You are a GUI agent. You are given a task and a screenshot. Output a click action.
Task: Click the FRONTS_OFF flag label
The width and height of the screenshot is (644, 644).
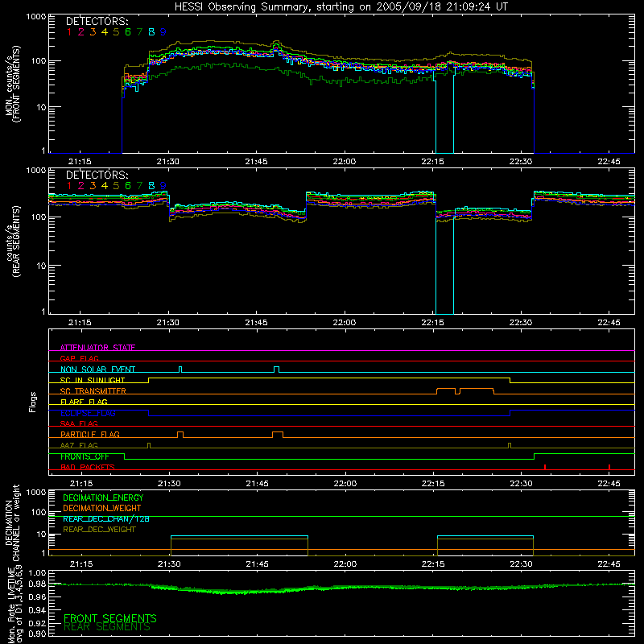point(85,456)
